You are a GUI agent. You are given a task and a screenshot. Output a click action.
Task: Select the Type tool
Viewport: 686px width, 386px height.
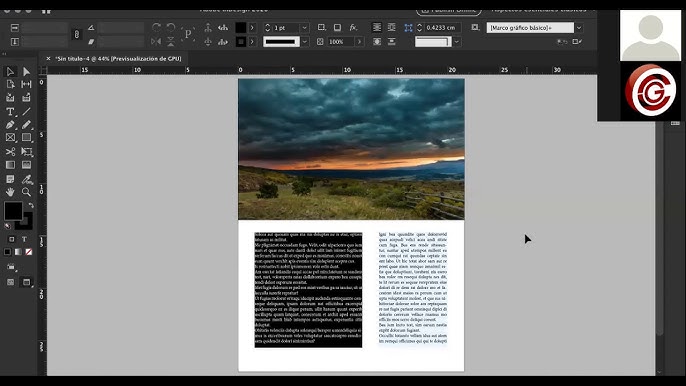point(10,112)
